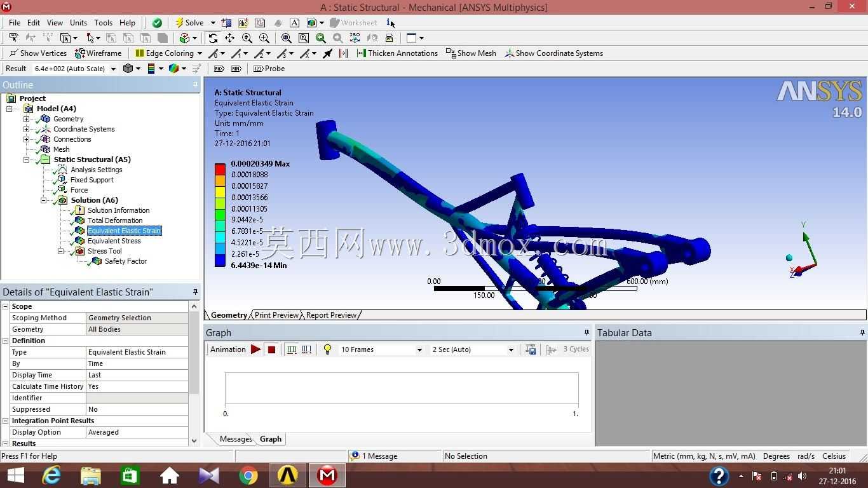Open the Units menu

pos(78,23)
